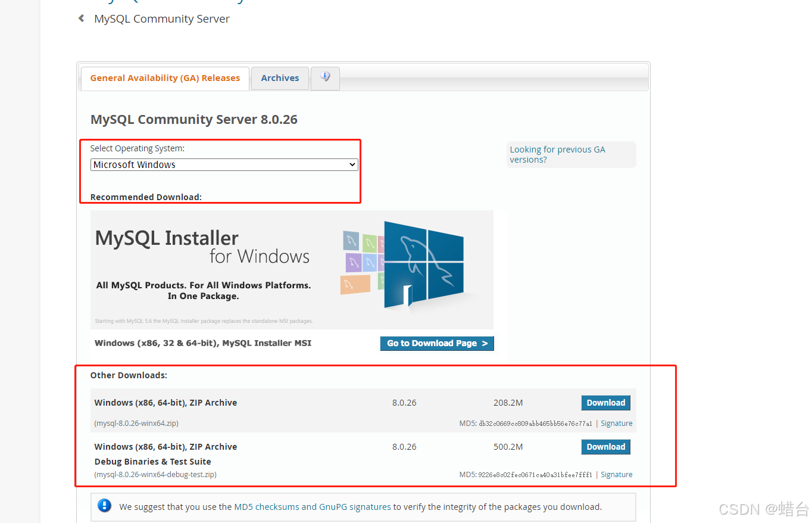Open the Select Operating System dropdown

pyautogui.click(x=224, y=165)
